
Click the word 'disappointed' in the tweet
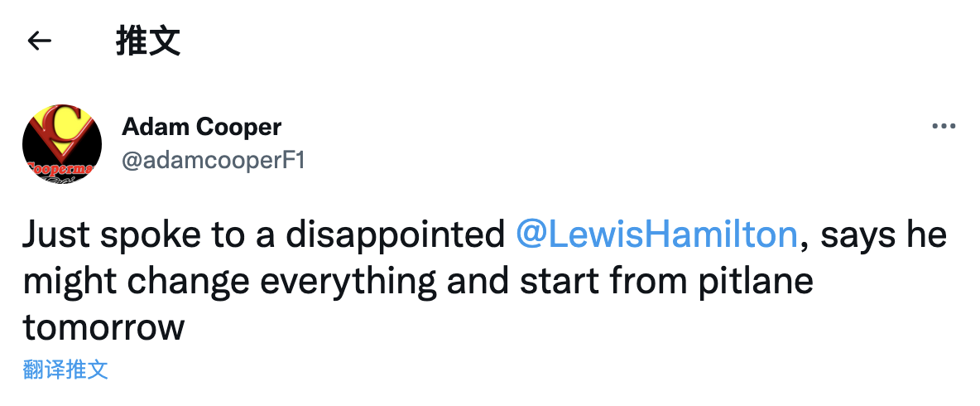[x=396, y=235]
